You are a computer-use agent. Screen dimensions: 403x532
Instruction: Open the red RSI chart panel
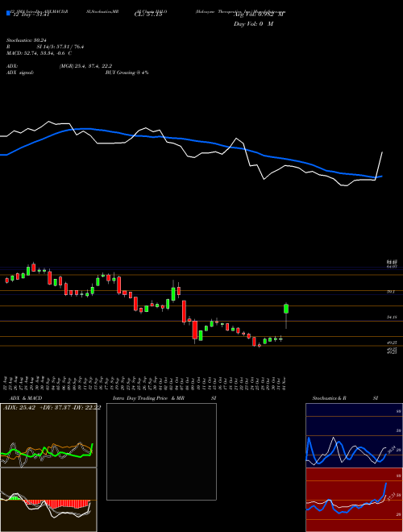352,500
